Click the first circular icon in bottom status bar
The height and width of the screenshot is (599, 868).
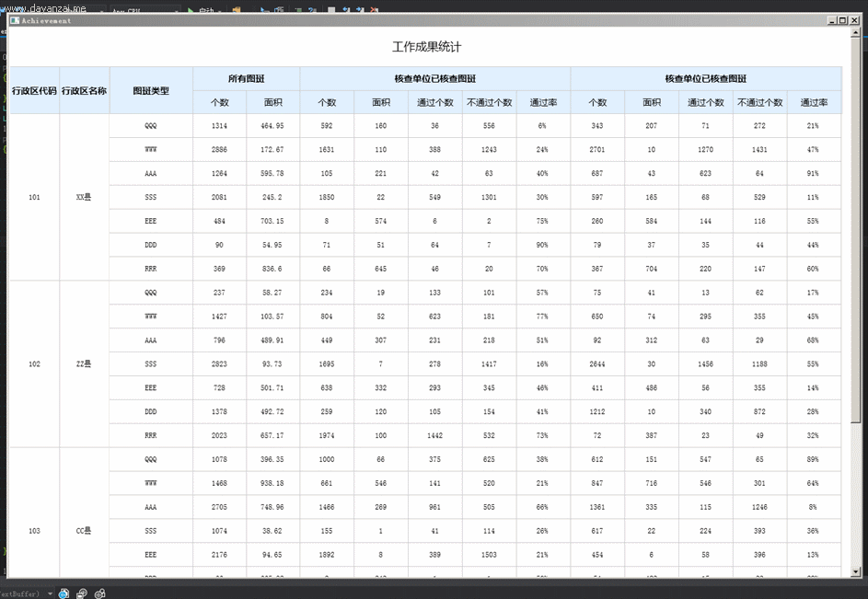click(x=62, y=593)
